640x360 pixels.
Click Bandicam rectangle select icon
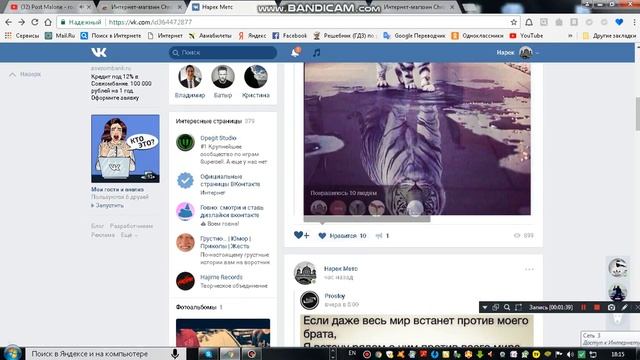tap(518, 307)
